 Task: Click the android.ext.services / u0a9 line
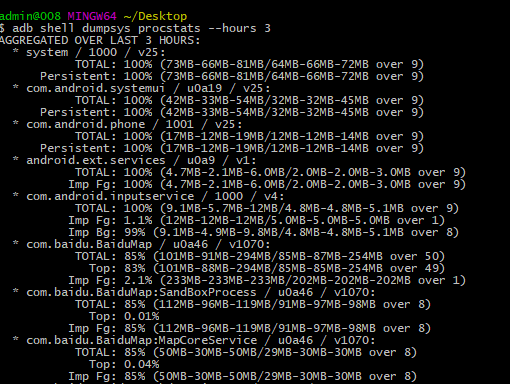[134, 160]
